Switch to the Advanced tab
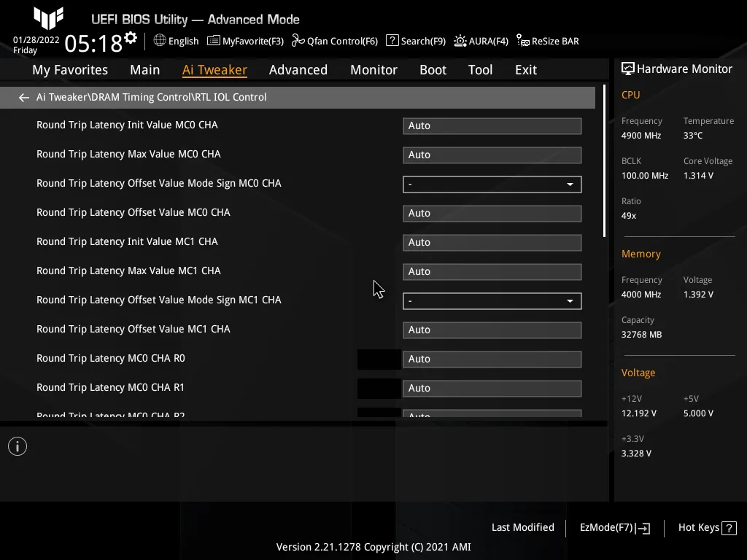This screenshot has width=747, height=560. (x=298, y=70)
